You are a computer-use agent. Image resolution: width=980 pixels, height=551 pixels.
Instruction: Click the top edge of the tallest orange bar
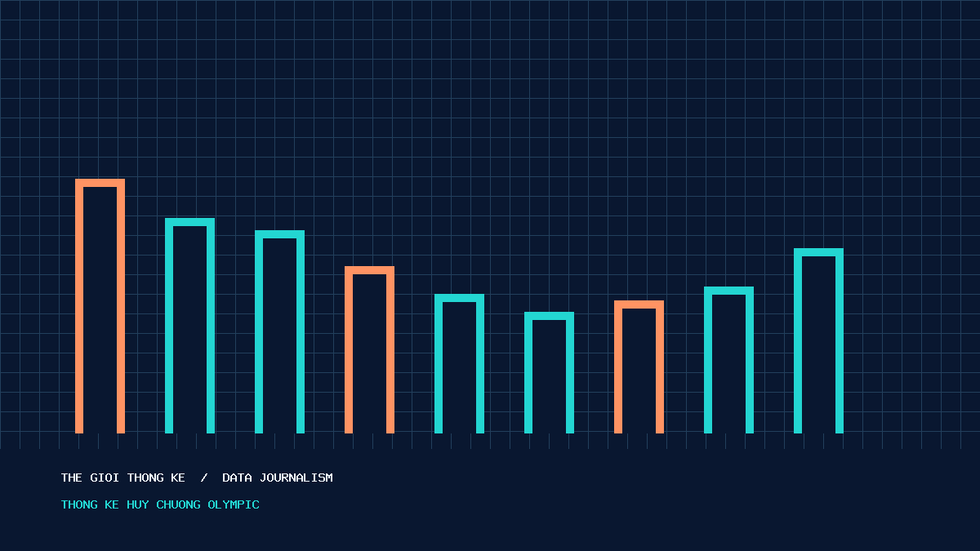coord(100,183)
